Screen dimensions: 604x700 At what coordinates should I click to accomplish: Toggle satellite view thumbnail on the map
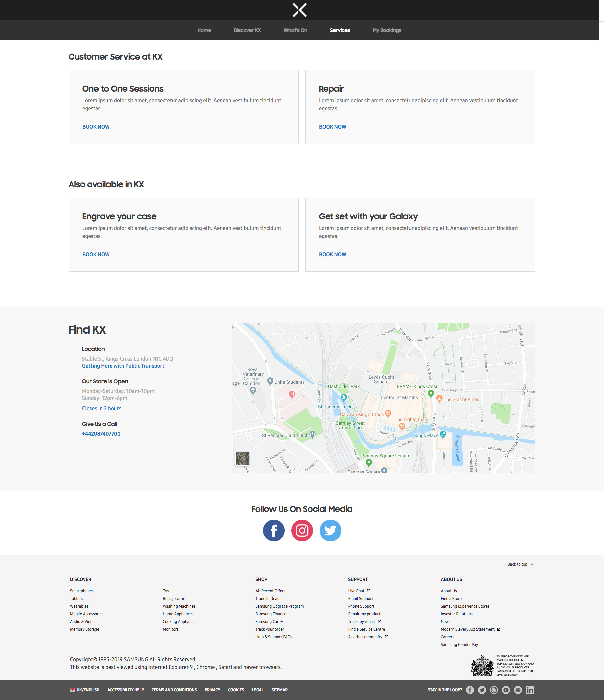(242, 458)
